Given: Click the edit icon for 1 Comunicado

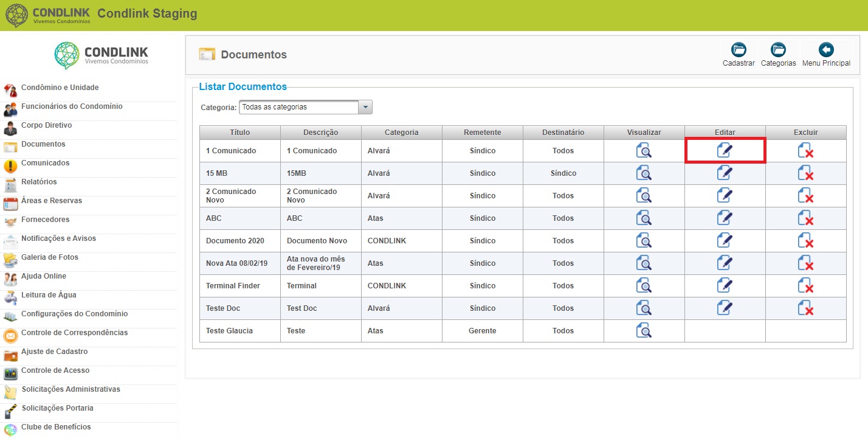Looking at the screenshot, I should coord(725,150).
